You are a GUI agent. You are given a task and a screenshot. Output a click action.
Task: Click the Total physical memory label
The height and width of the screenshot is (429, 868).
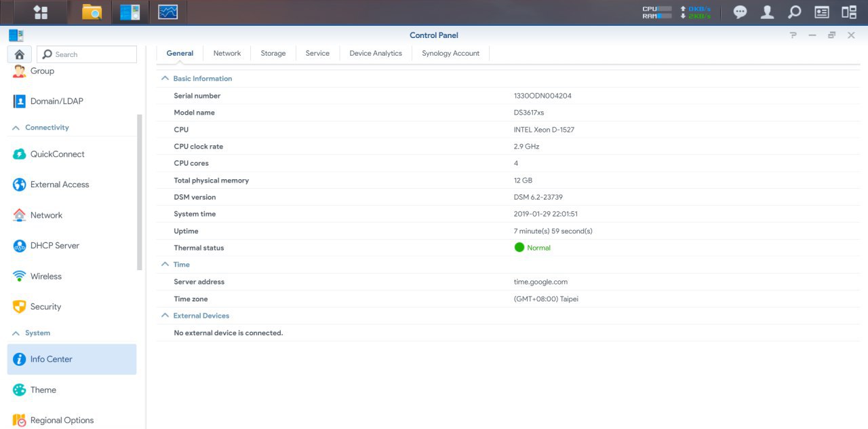(212, 181)
